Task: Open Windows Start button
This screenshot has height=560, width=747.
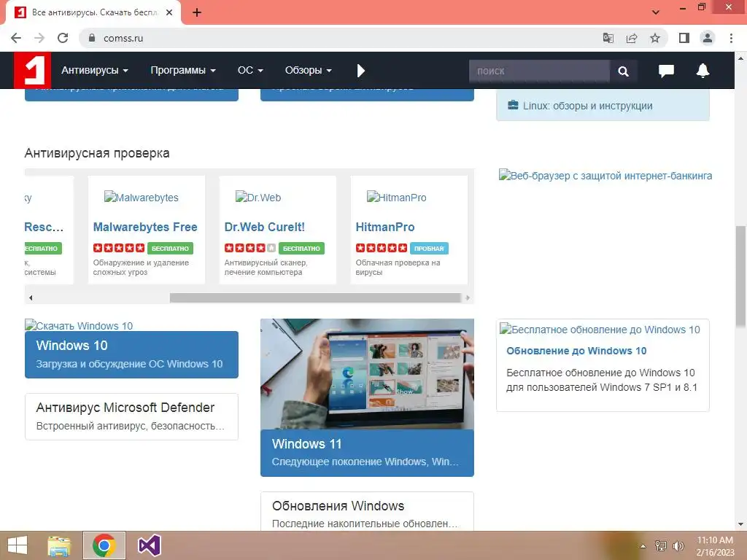Action: click(x=18, y=545)
